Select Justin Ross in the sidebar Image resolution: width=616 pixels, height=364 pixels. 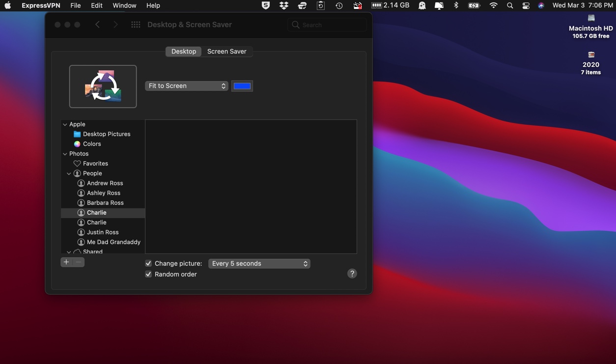coord(103,232)
